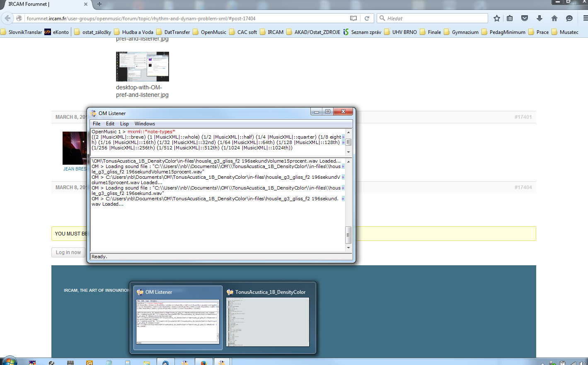Bookmark this page with the star icon
Image resolution: width=588 pixels, height=365 pixels.
coord(497,18)
